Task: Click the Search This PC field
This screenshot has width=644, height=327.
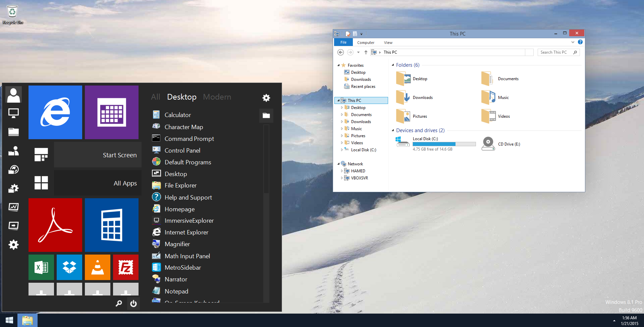Action: coord(555,52)
